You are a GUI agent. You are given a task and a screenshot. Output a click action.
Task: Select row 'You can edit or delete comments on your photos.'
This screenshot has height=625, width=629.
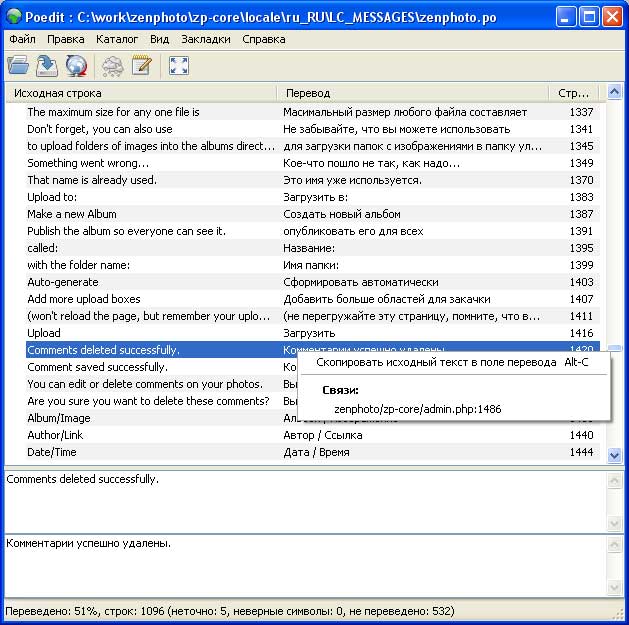pyautogui.click(x=160, y=384)
